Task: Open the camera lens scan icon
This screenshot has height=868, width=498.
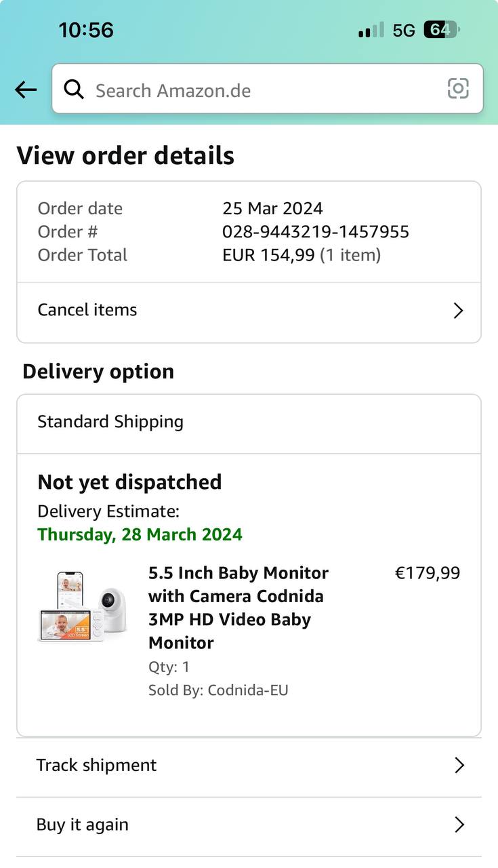Action: [x=458, y=88]
